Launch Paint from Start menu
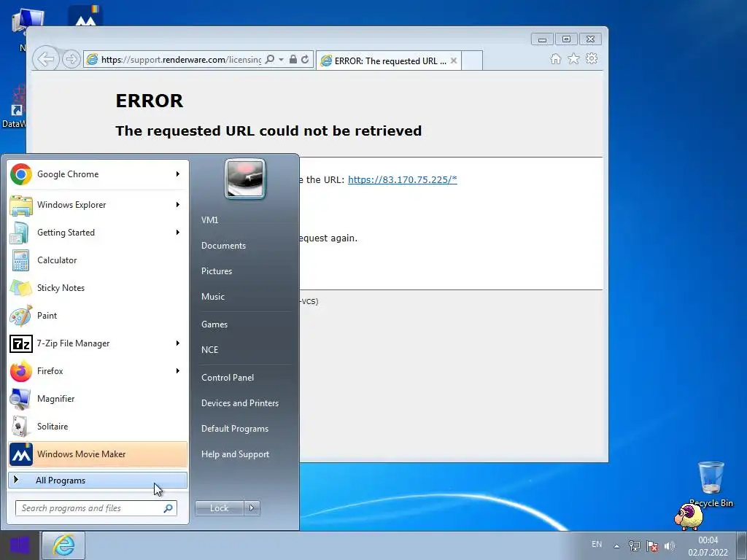Viewport: 747px width, 560px height. pyautogui.click(x=98, y=315)
